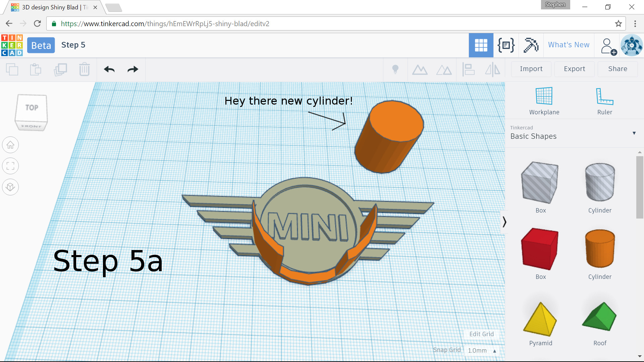Select the Ruler tool
The width and height of the screenshot is (644, 362).
pyautogui.click(x=604, y=101)
